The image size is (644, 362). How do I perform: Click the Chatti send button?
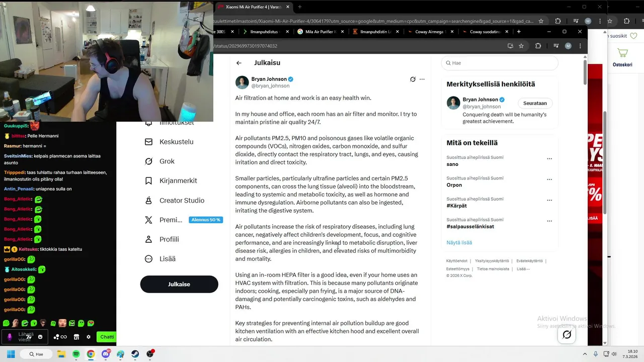coord(107,337)
